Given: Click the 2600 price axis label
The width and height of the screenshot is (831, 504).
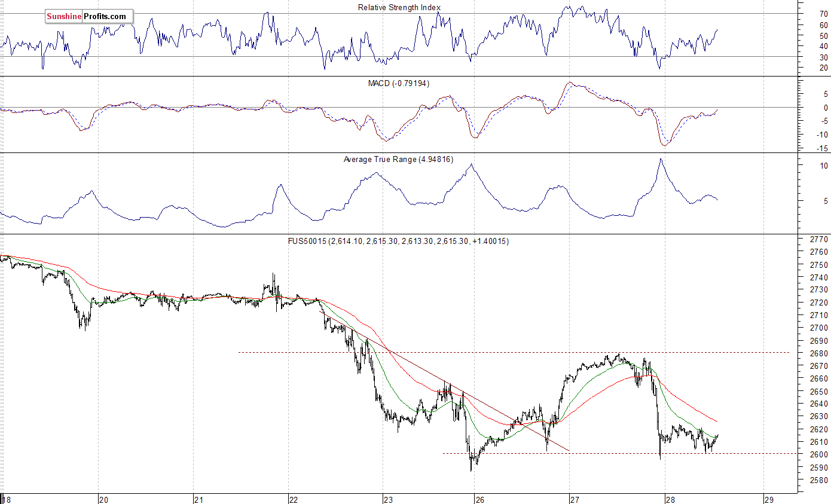Looking at the screenshot, I should [x=818, y=454].
